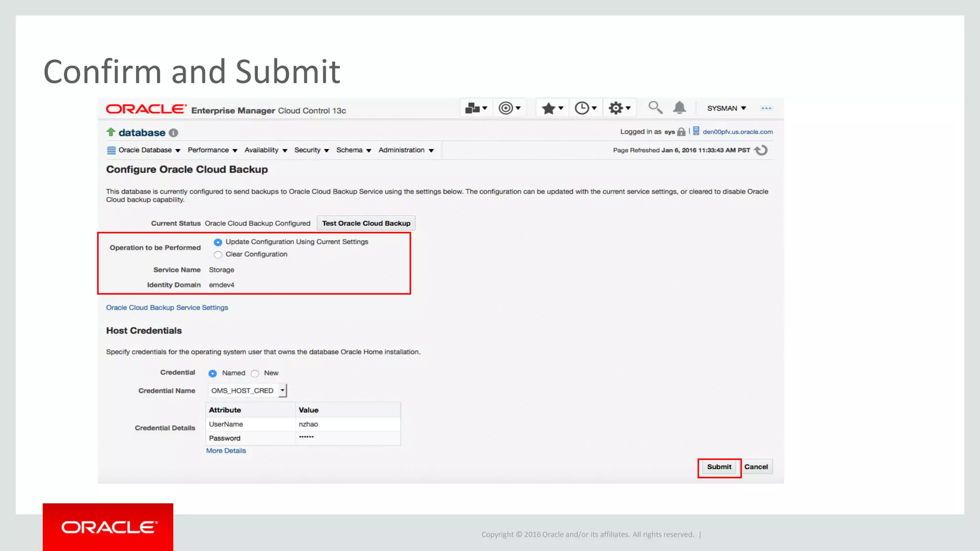Click the host server icon
Image resolution: width=980 pixels, height=551 pixels.
pyautogui.click(x=696, y=131)
